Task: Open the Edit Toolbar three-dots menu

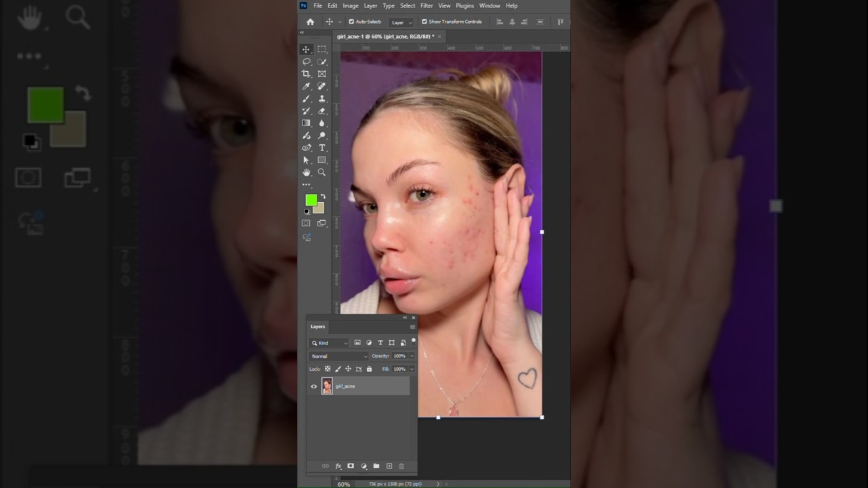Action: [x=307, y=184]
